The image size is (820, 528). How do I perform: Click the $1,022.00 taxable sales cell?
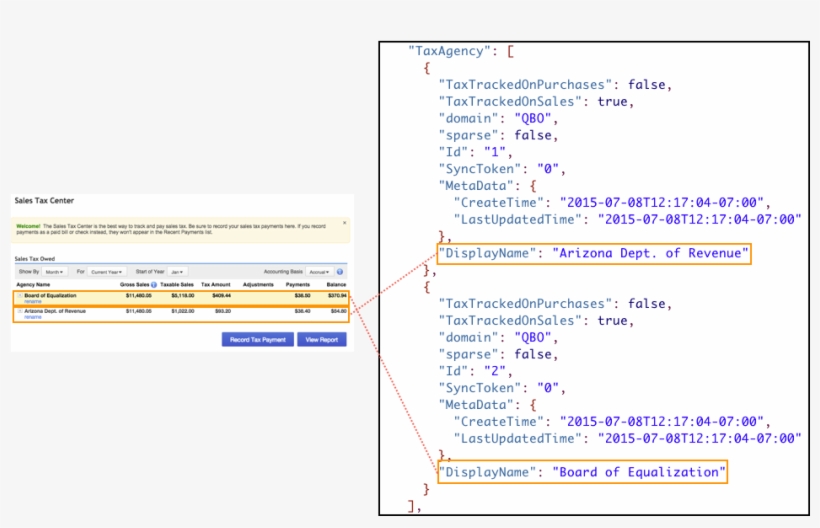click(183, 311)
